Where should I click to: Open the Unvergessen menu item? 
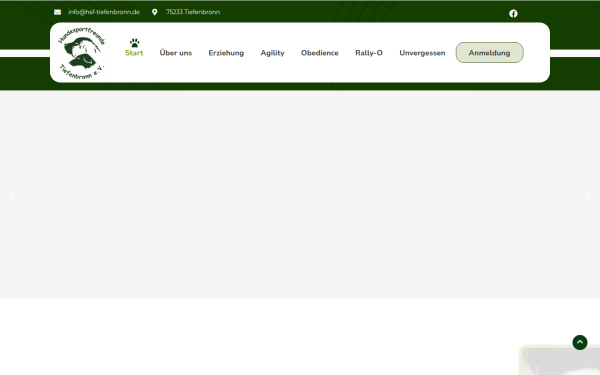(422, 53)
